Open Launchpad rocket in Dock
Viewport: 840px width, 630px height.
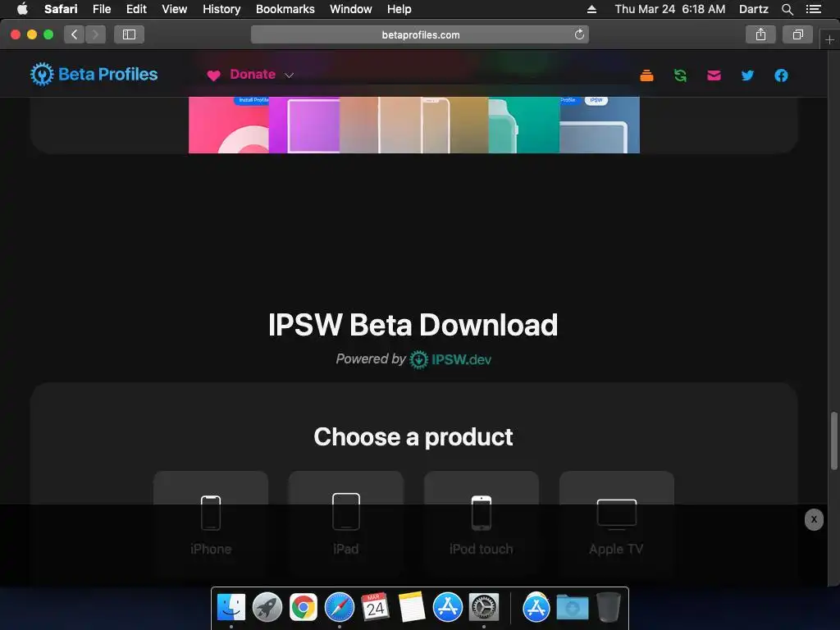267,608
